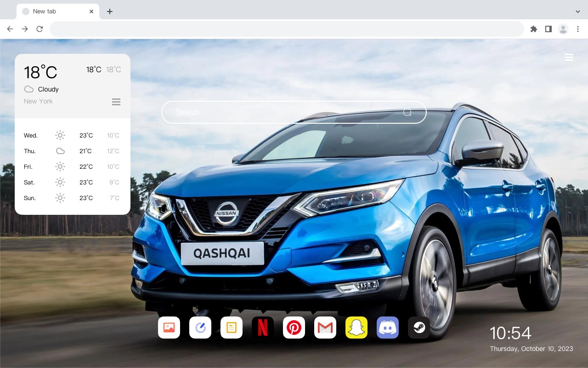The image size is (588, 368).
Task: Open a new tab with plus button
Action: pos(109,11)
